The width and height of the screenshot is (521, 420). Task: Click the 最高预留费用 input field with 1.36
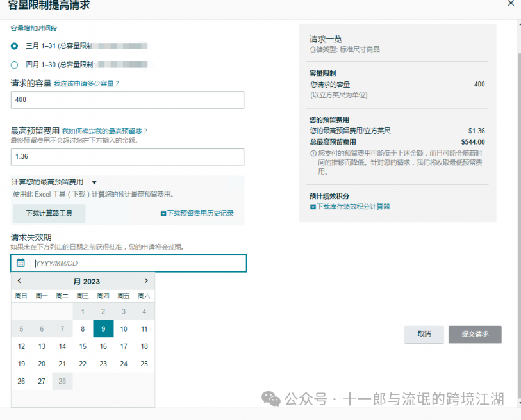tap(128, 156)
